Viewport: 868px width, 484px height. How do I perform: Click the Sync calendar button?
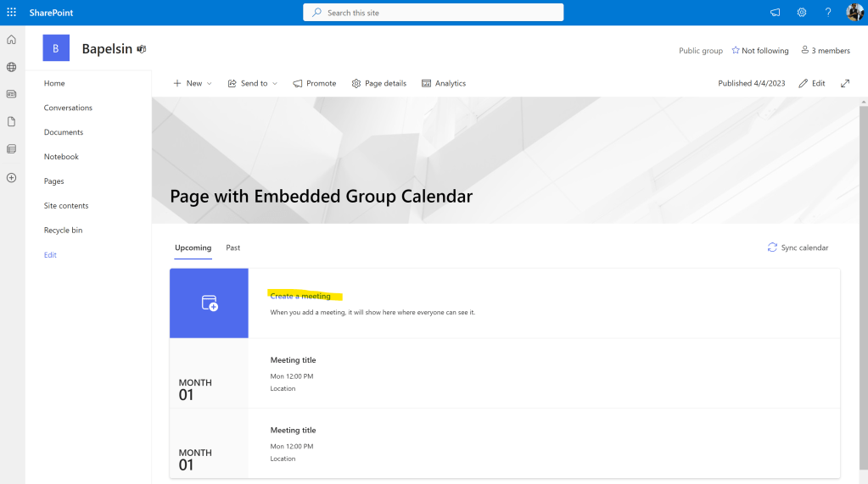[x=798, y=248]
